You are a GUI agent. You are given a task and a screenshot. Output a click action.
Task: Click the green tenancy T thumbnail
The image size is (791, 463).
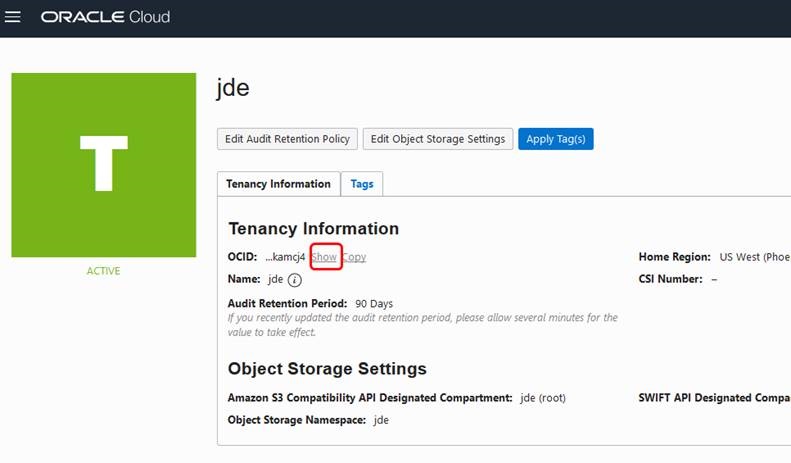(x=103, y=165)
